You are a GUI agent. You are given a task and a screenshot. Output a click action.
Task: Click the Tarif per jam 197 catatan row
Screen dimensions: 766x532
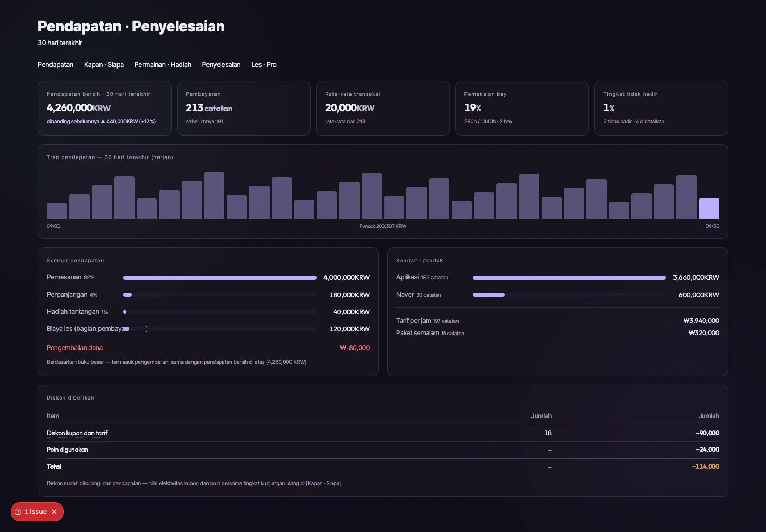click(x=557, y=321)
